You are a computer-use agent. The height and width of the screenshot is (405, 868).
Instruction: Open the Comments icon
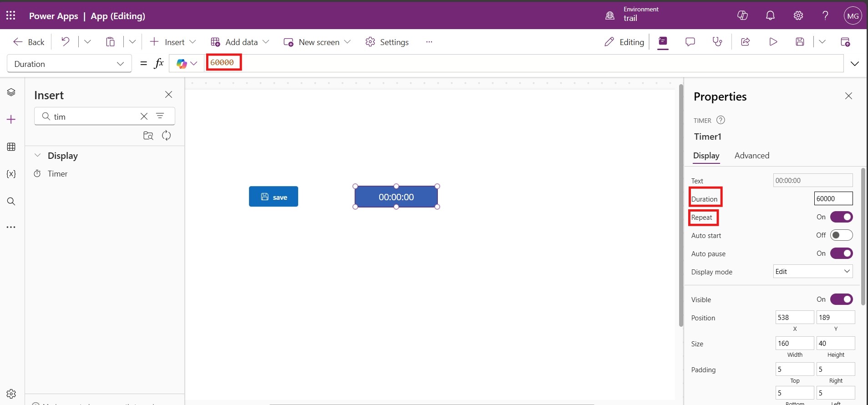(x=690, y=42)
